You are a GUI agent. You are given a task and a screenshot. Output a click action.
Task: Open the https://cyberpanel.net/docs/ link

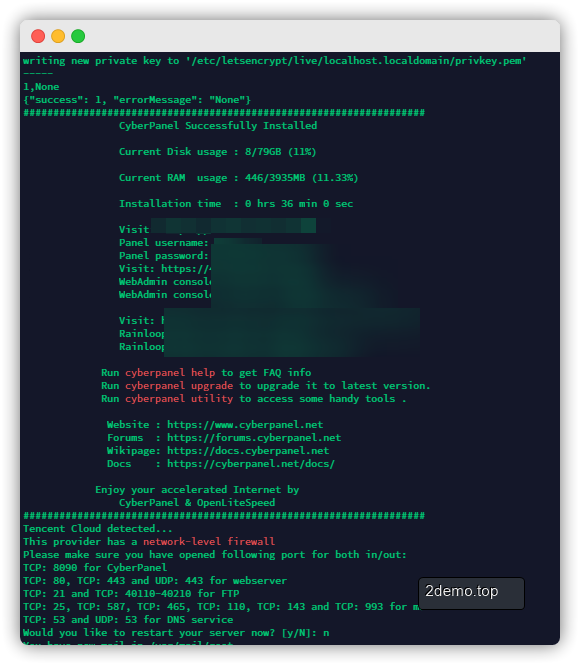(x=251, y=464)
